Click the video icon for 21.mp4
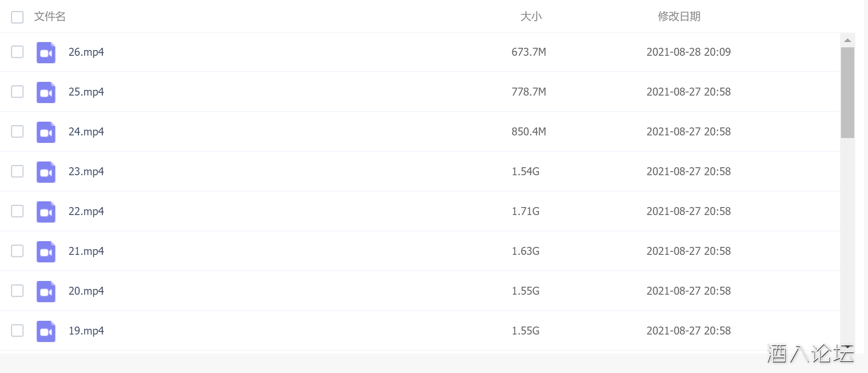 click(46, 252)
